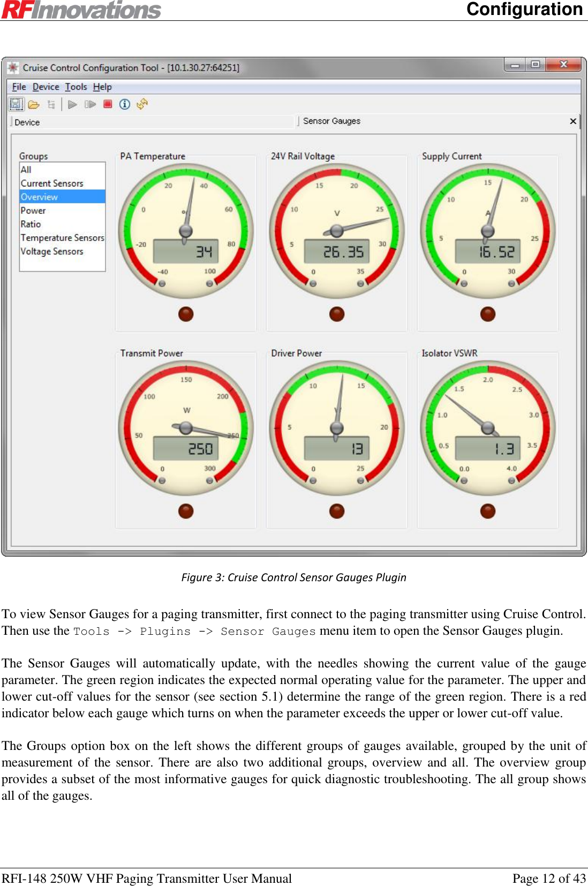Click the Supply Current gauge title
Screen dimensions: 588x886
point(452,156)
